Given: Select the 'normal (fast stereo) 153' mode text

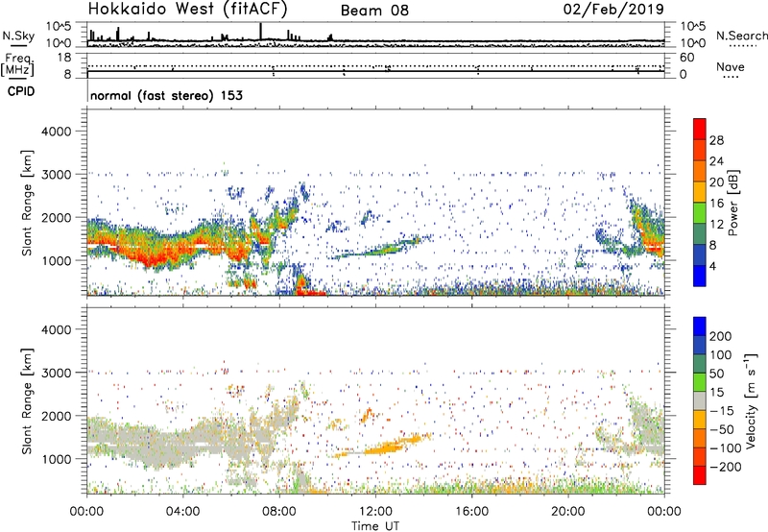Looking at the screenshot, I should 166,95.
